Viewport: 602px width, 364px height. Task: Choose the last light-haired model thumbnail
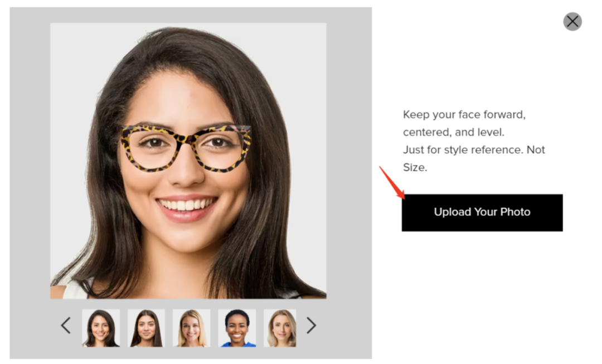(x=280, y=328)
